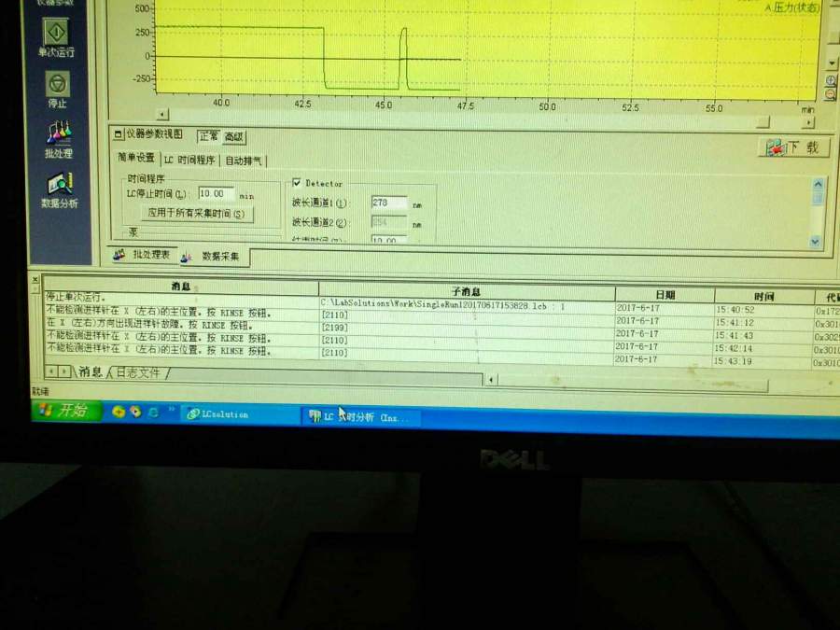Click the time cell 15:42:14
The width and height of the screenshot is (840, 630).
tap(763, 348)
